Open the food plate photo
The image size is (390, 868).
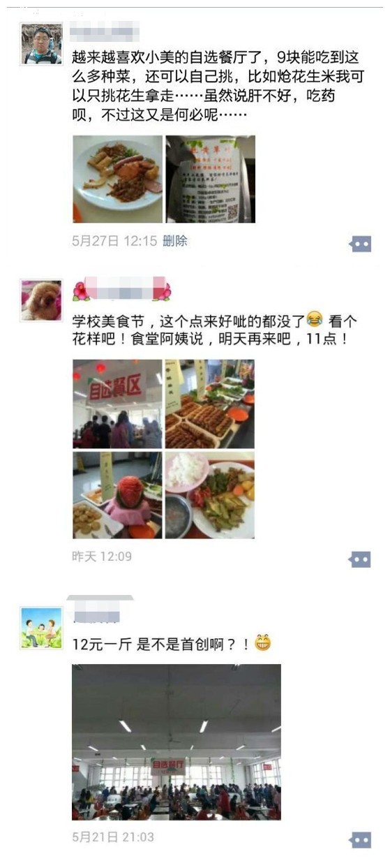pyautogui.click(x=117, y=179)
